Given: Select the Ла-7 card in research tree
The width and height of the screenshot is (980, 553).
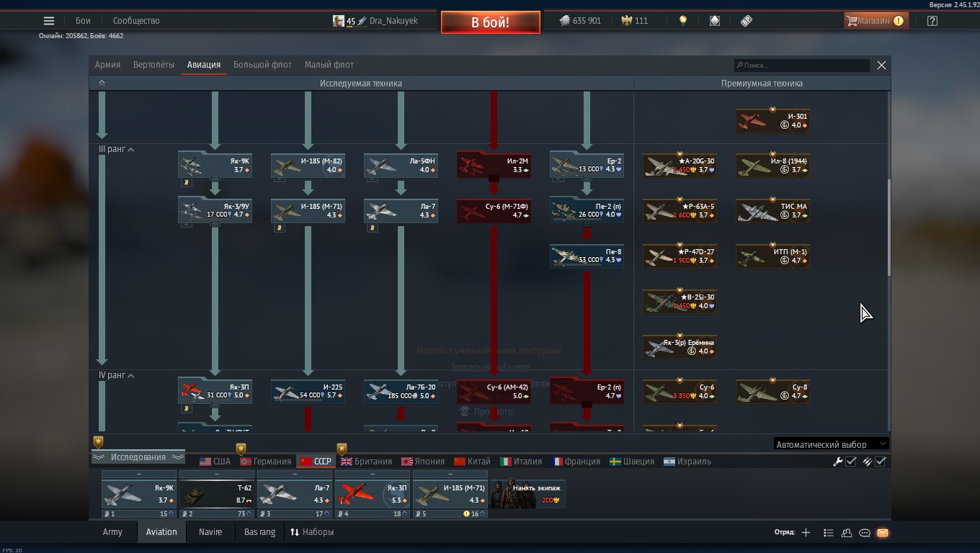Looking at the screenshot, I should click(401, 210).
